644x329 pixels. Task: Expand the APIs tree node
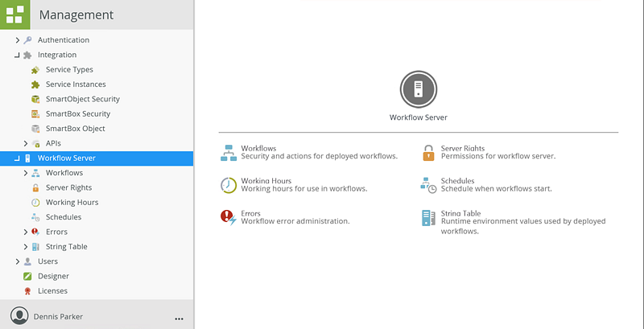pyautogui.click(x=26, y=143)
